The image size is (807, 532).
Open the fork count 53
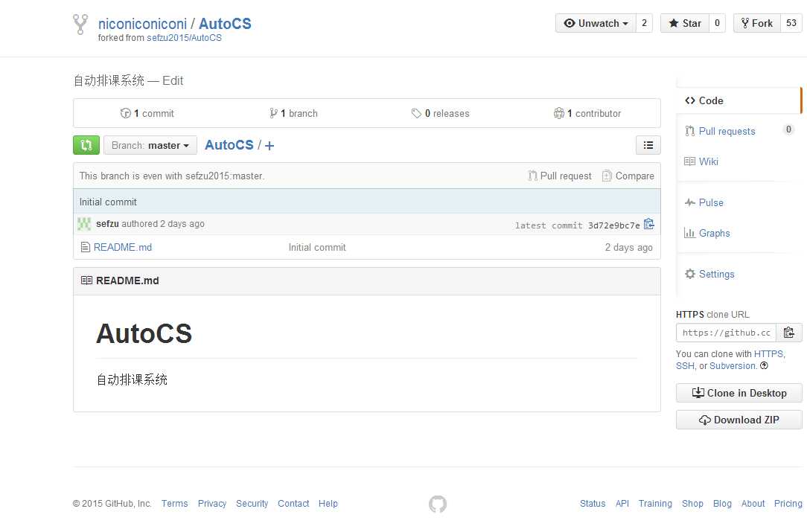tap(791, 23)
